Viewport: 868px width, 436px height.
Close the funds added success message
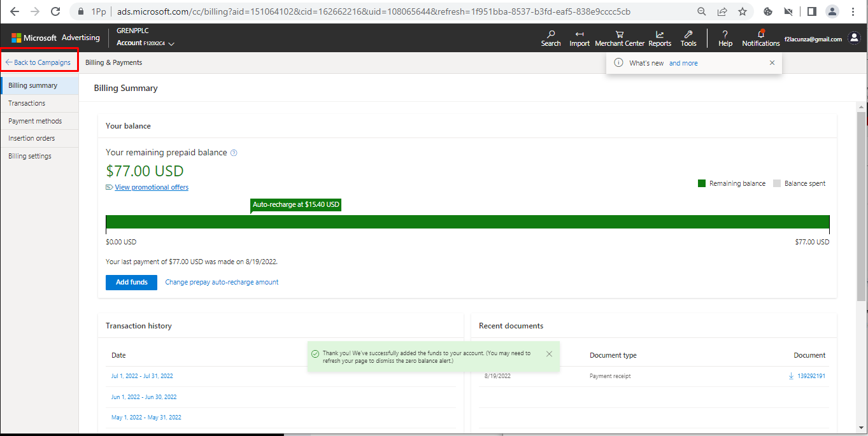pyautogui.click(x=549, y=354)
